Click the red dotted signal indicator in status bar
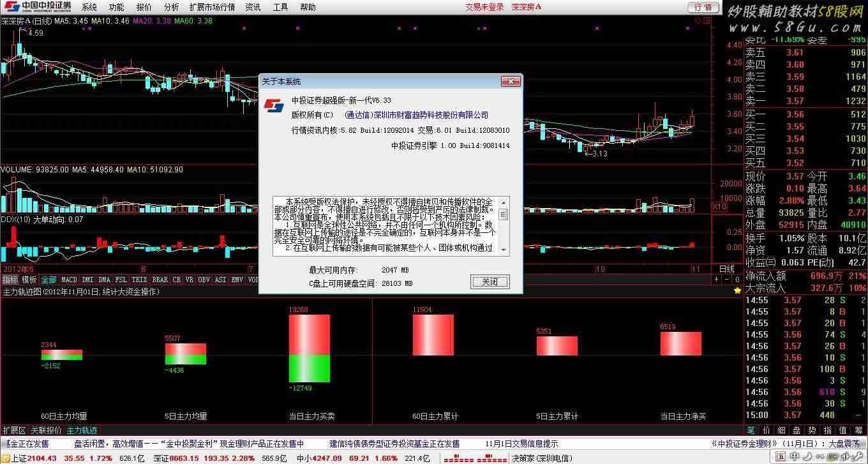The width and height of the screenshot is (868, 464). coord(474,458)
